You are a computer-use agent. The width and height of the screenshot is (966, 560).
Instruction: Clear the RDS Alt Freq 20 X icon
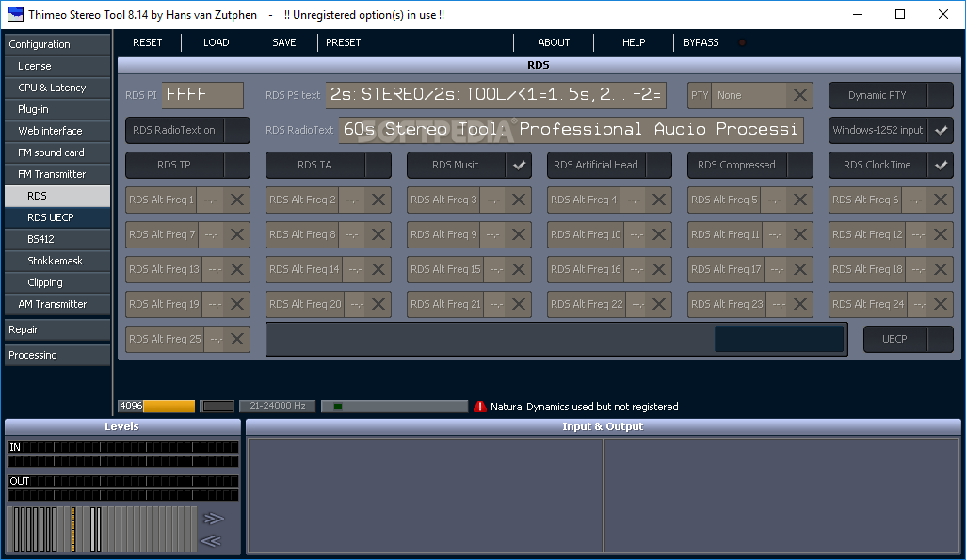(378, 304)
